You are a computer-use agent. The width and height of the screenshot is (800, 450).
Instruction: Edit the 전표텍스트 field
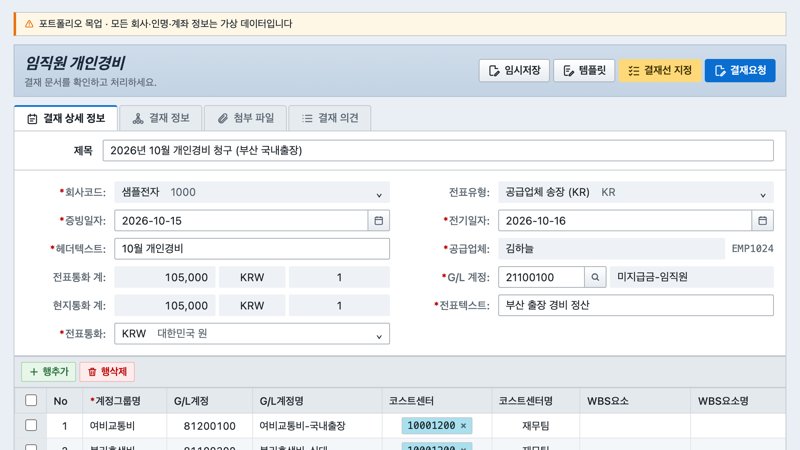636,305
